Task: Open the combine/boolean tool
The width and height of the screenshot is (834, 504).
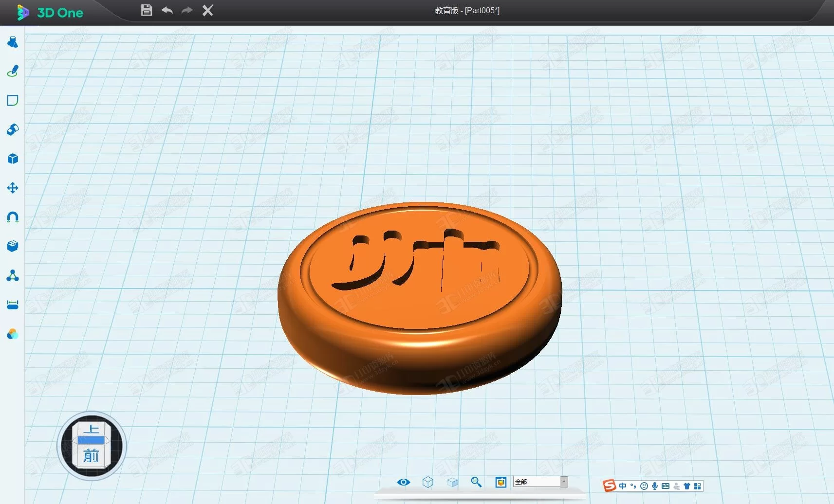Action: coord(13,246)
